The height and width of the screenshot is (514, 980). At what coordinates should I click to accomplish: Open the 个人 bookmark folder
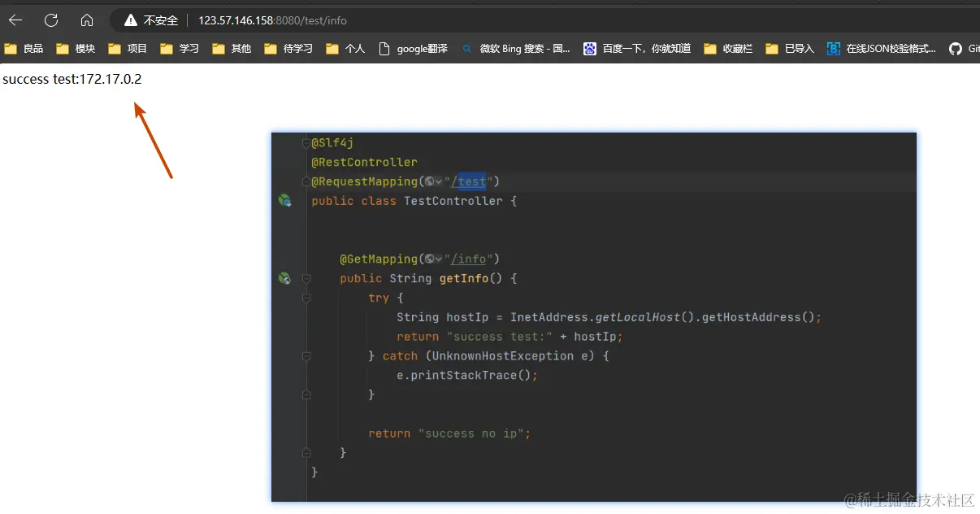[x=345, y=49]
